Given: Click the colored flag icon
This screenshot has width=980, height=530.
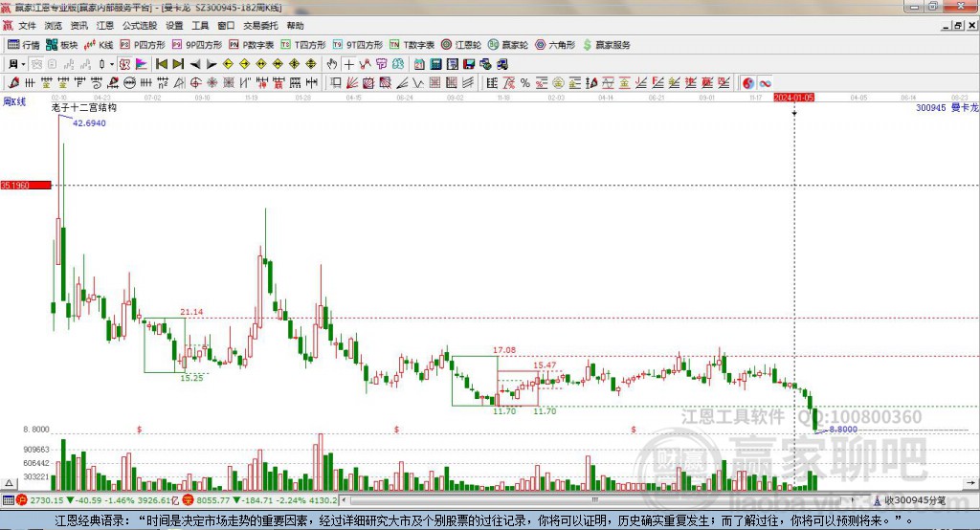Looking at the screenshot, I should 142,64.
